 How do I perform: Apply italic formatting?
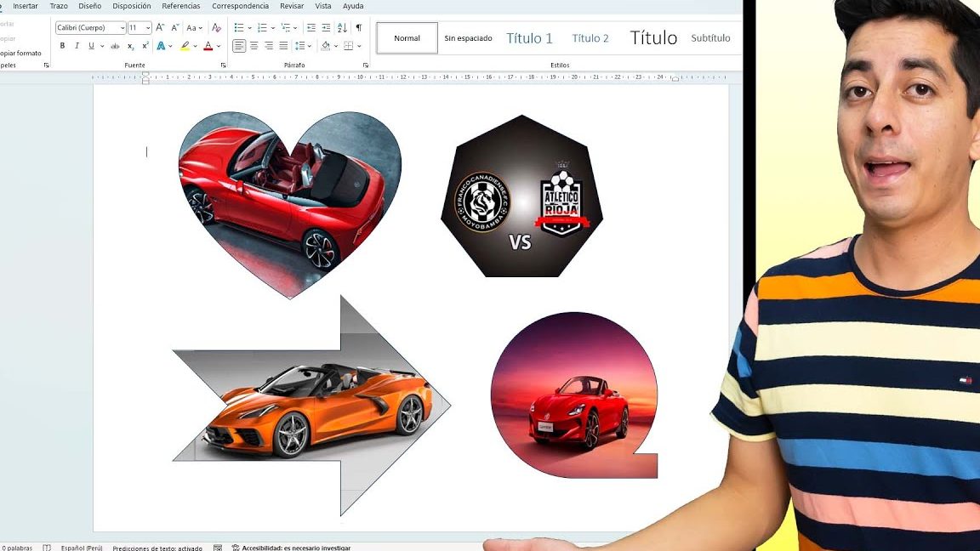point(77,45)
